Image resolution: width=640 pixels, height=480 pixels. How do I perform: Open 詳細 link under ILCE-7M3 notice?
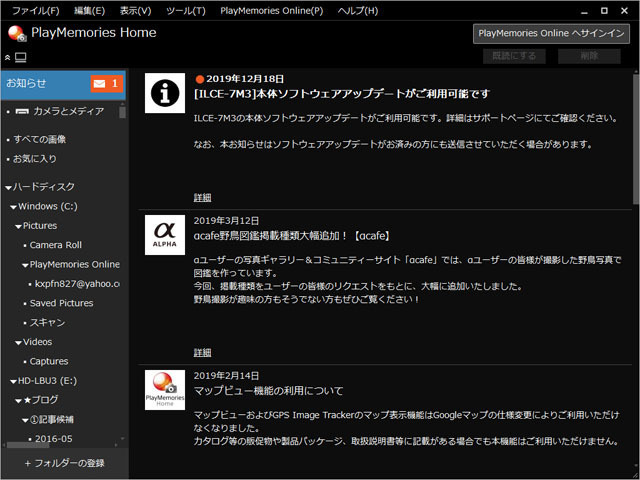tap(202, 198)
